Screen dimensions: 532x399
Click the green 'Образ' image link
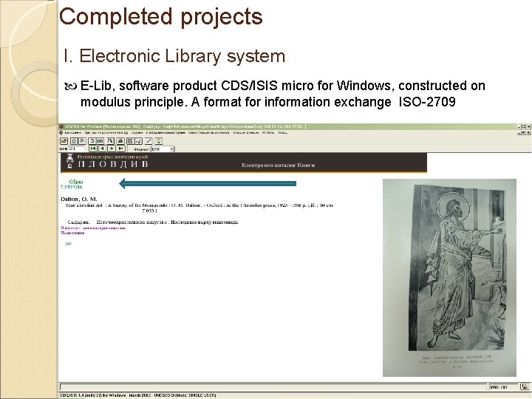(x=76, y=182)
